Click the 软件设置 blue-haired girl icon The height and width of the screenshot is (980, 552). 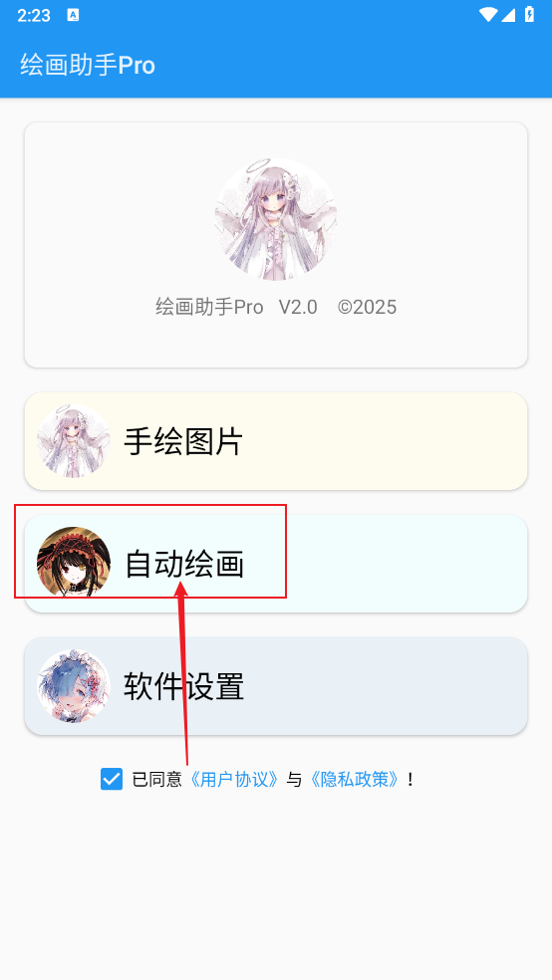(74, 685)
